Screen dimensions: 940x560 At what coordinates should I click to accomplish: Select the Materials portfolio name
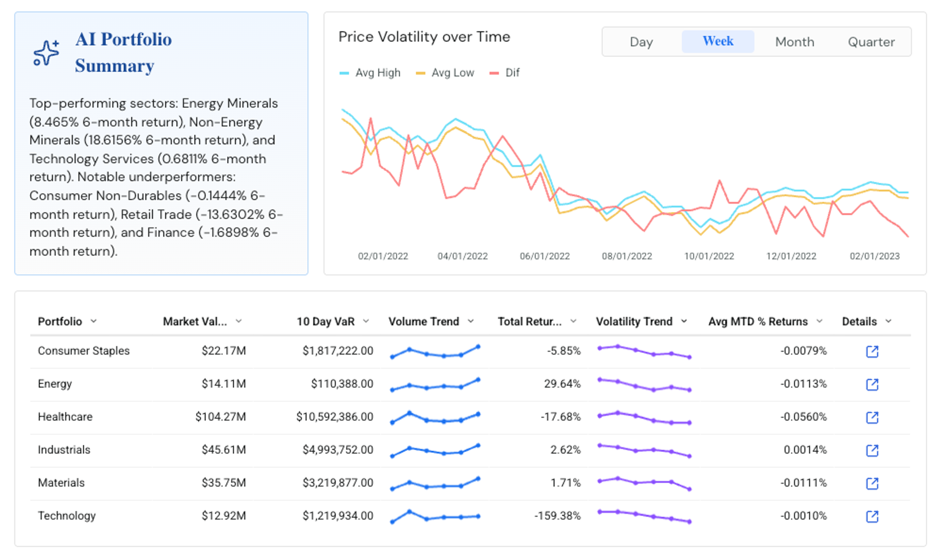61,483
